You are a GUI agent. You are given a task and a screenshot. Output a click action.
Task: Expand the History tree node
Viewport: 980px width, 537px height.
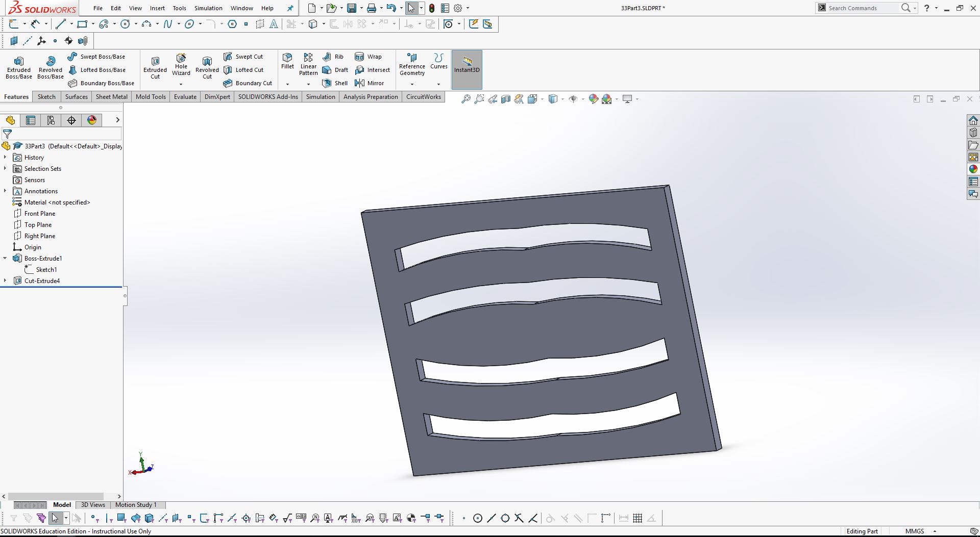(5, 158)
